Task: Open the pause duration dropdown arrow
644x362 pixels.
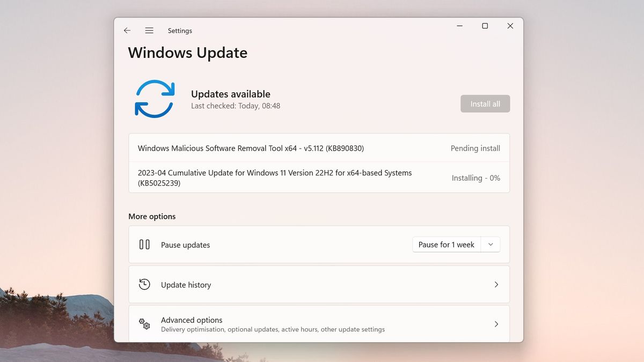Action: pos(490,244)
